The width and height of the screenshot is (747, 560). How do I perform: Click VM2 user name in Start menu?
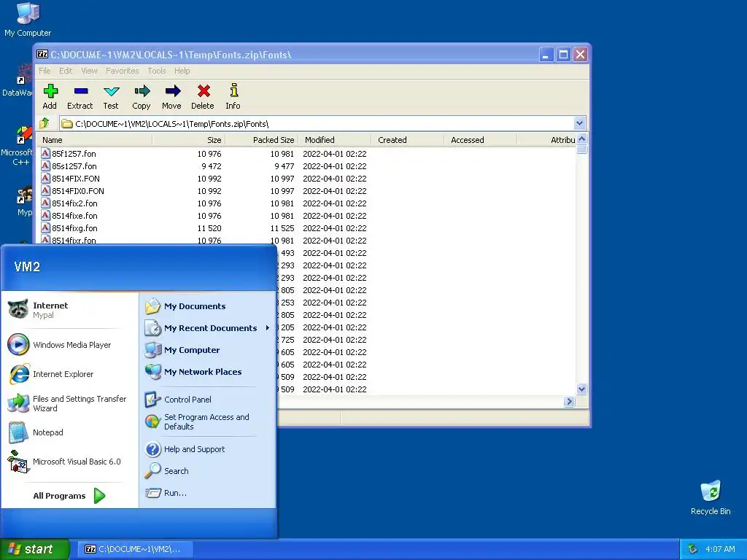27,267
